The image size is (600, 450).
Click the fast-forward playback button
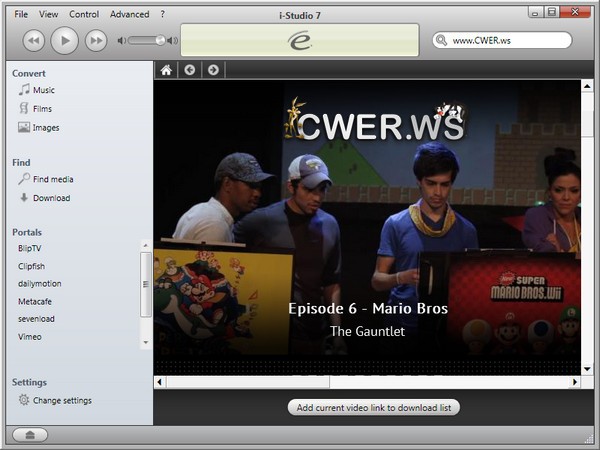pos(96,40)
